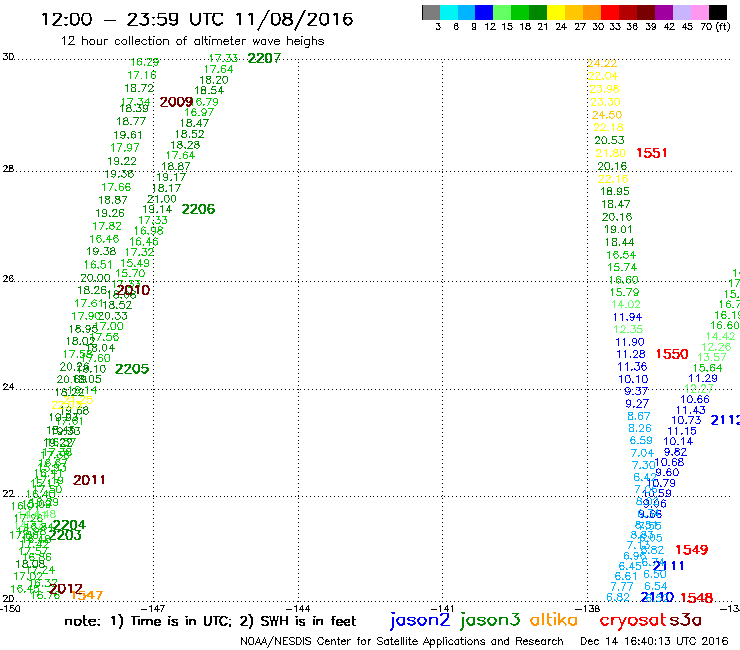Image resolution: width=740 pixels, height=650 pixels.
Task: Click the "12 hour collection" subtitle
Action: coord(193,41)
